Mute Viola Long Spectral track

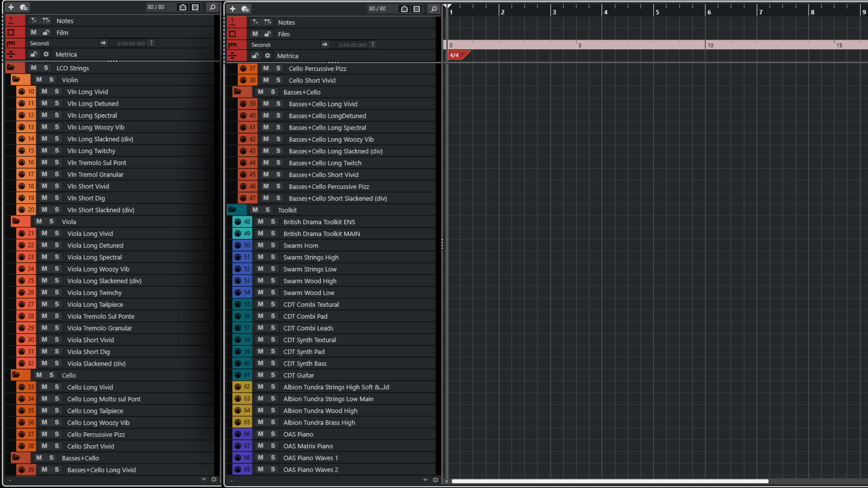(44, 257)
